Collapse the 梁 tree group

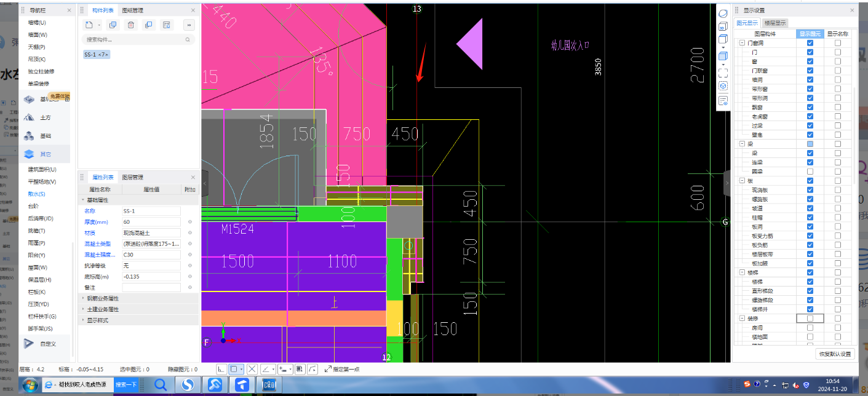tap(741, 144)
